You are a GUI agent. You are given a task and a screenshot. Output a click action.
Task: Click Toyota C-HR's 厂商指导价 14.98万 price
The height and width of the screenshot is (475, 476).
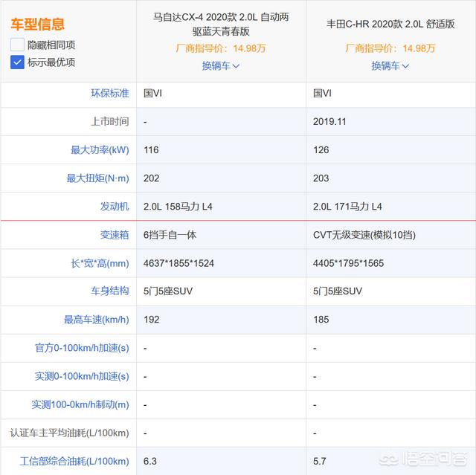[390, 48]
